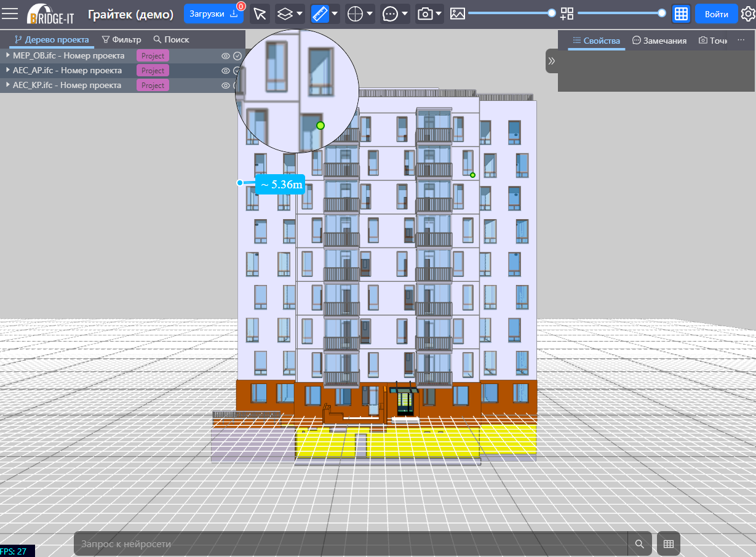The height and width of the screenshot is (557, 756).
Task: Hide MEP_OB.ifc using its eye icon
Action: click(226, 56)
